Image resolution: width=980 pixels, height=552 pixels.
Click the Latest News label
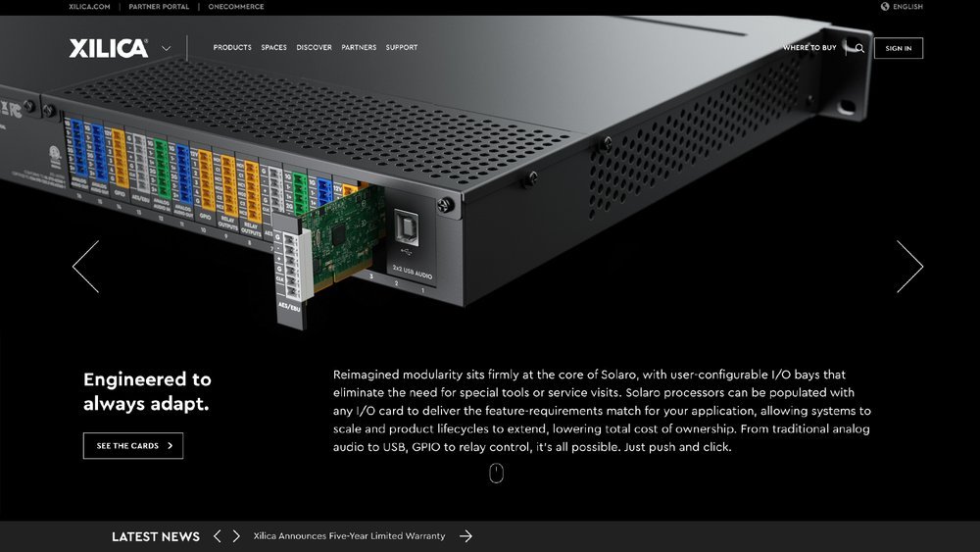tap(156, 536)
